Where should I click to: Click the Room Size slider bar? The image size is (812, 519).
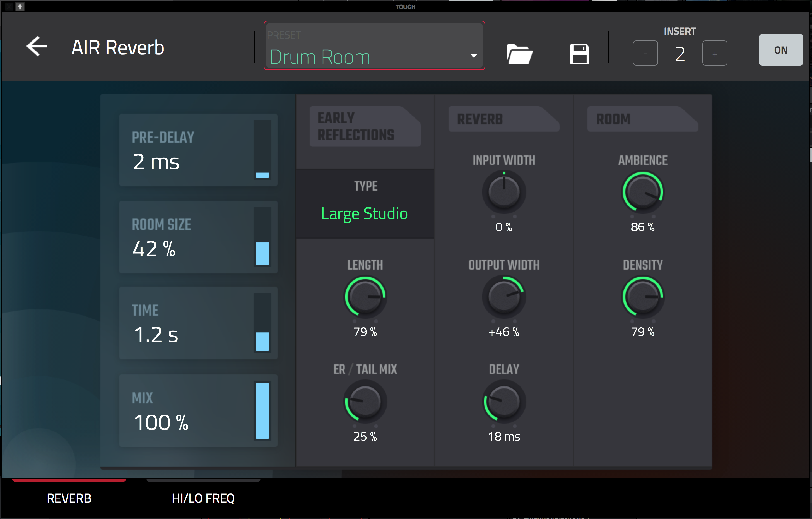(262, 237)
